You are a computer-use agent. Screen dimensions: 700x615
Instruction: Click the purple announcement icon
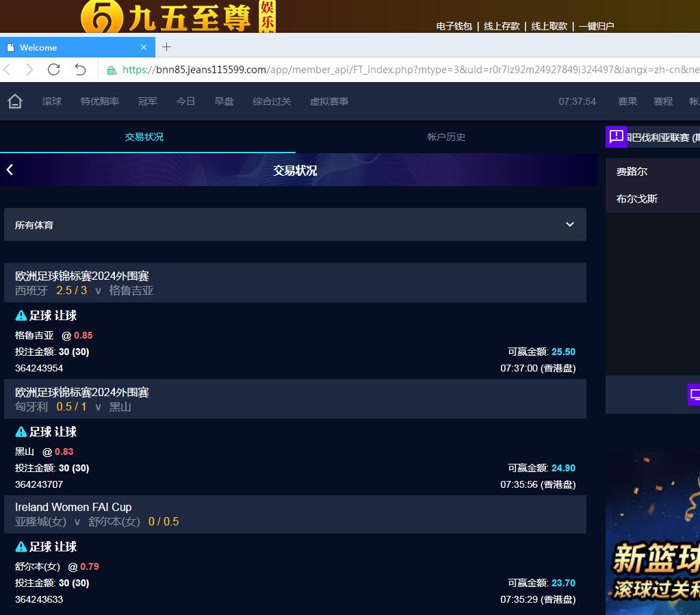click(x=616, y=137)
